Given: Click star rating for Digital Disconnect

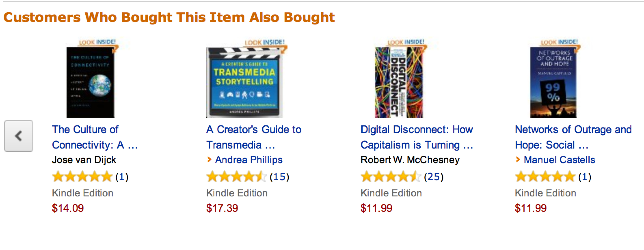Looking at the screenshot, I should pos(390,177).
